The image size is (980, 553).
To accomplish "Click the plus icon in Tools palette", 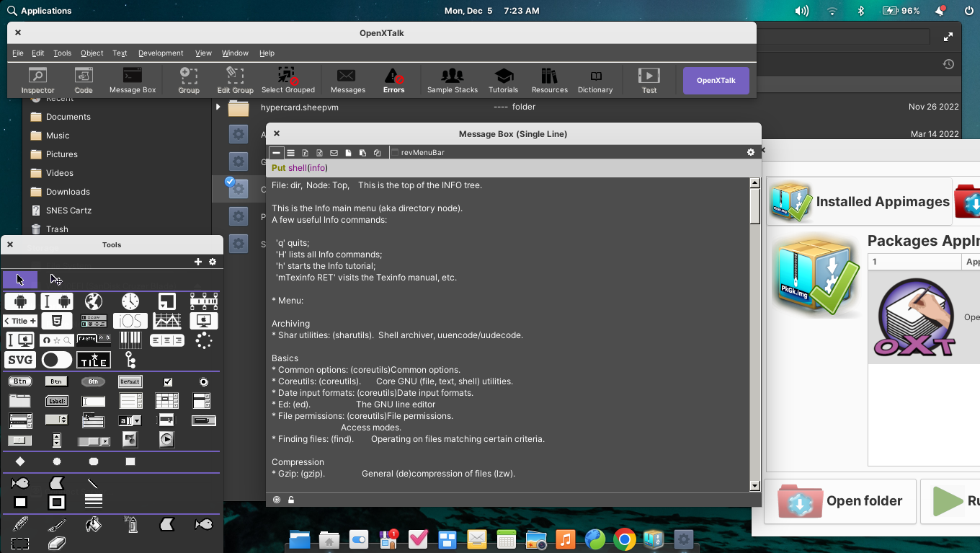I will coord(198,262).
